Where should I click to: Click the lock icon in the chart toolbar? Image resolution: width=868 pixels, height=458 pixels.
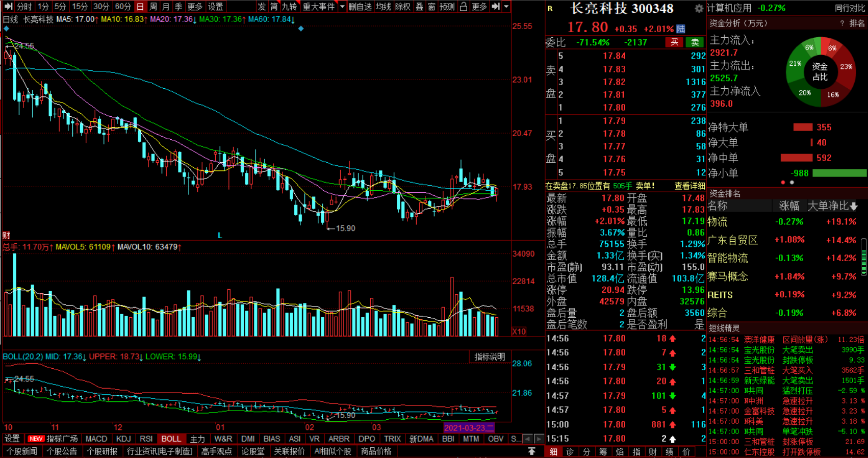pyautogui.click(x=463, y=7)
